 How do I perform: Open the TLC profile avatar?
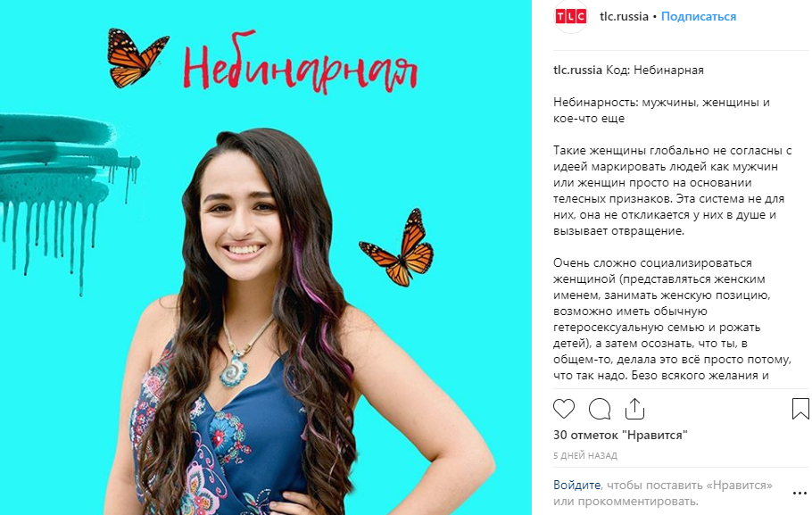click(x=571, y=17)
